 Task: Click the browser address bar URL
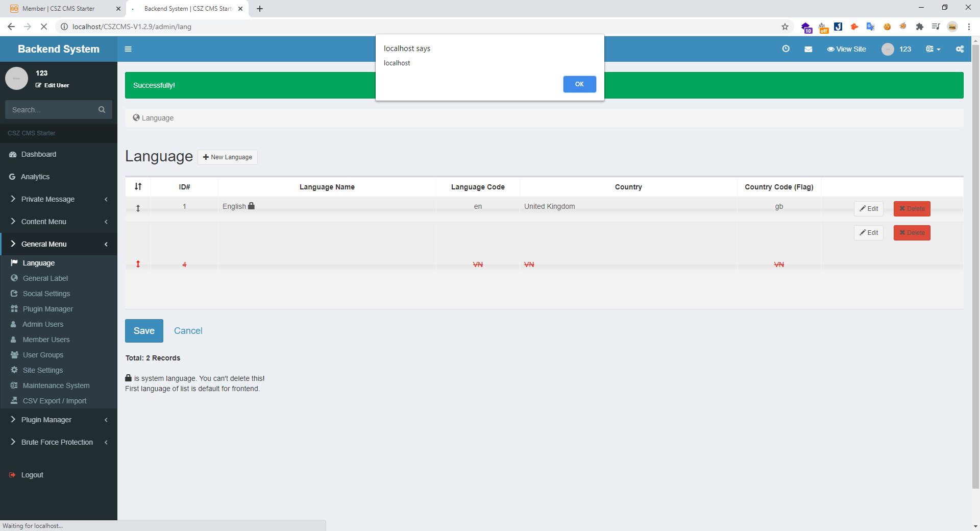tap(132, 27)
